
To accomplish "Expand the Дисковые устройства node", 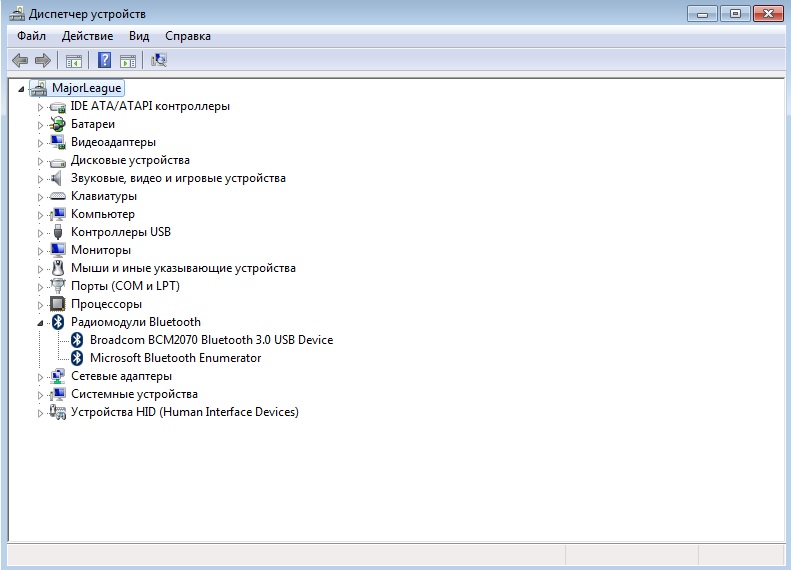I will point(40,161).
